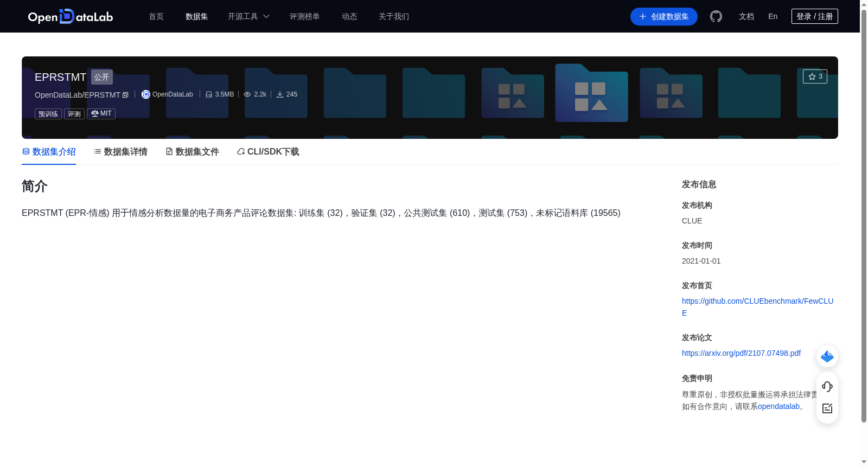This screenshot has height=467, width=868.
Task: Open the feedback edit note icon
Action: (827, 408)
